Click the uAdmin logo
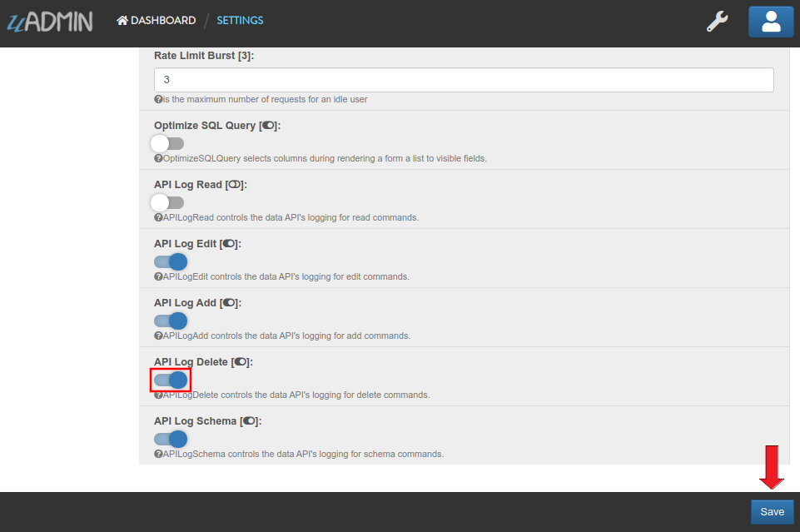800x532 pixels. click(x=50, y=21)
